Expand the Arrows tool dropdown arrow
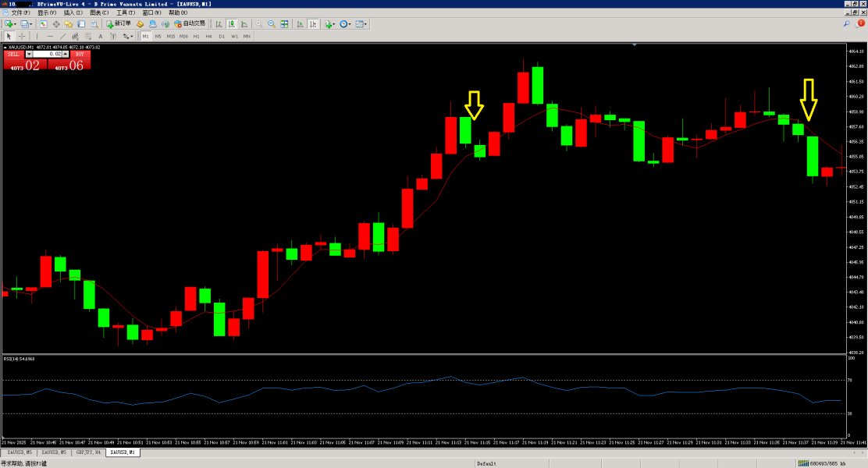The height and width of the screenshot is (468, 868). click(x=132, y=37)
